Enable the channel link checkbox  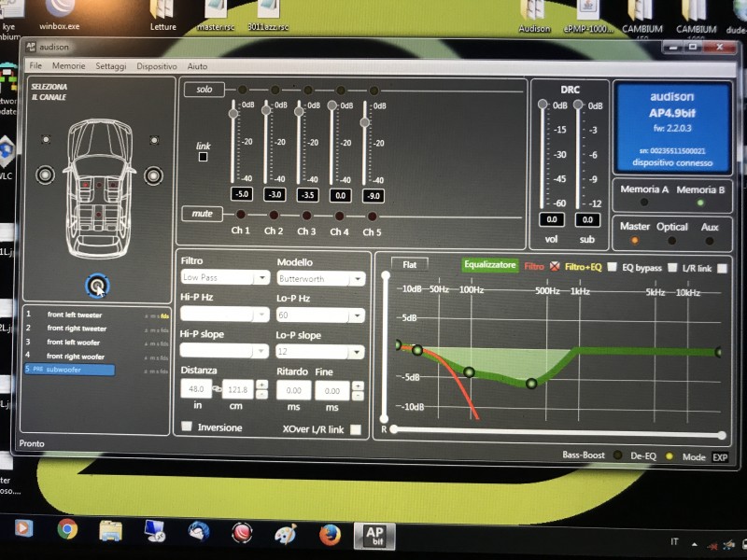[203, 157]
